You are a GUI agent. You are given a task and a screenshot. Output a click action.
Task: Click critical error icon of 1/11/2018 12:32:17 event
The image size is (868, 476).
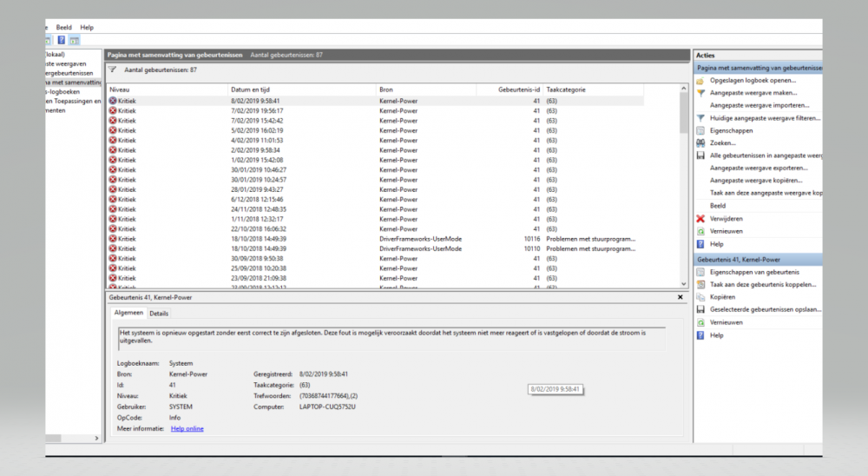[x=113, y=219]
